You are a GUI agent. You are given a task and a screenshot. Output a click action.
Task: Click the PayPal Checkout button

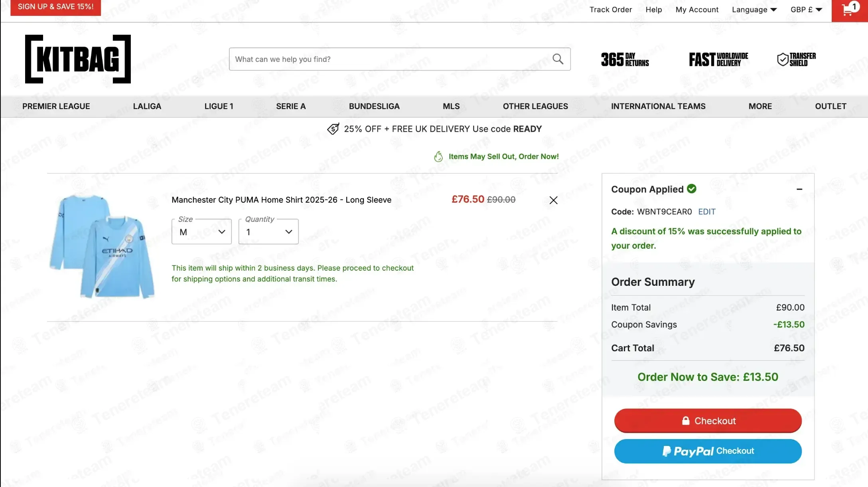[x=708, y=451]
